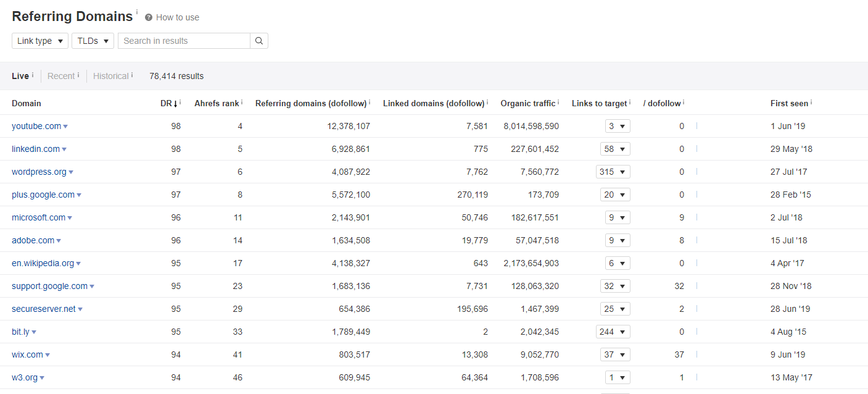Open the TLDs dropdown
Viewport: 868px width, 394px height.
[93, 41]
